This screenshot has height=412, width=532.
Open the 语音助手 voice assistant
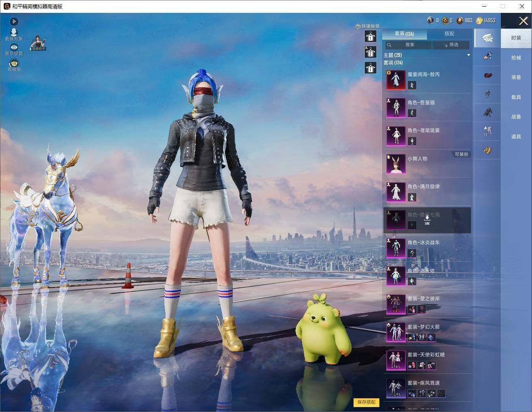(38, 43)
